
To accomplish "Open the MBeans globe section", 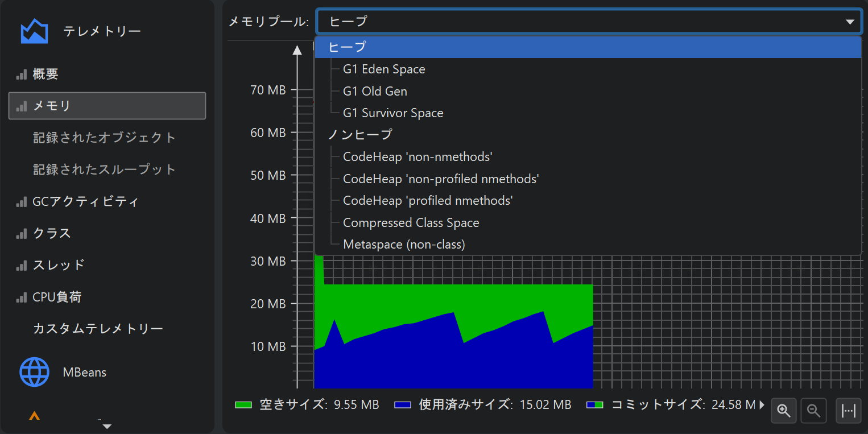I will [x=35, y=372].
